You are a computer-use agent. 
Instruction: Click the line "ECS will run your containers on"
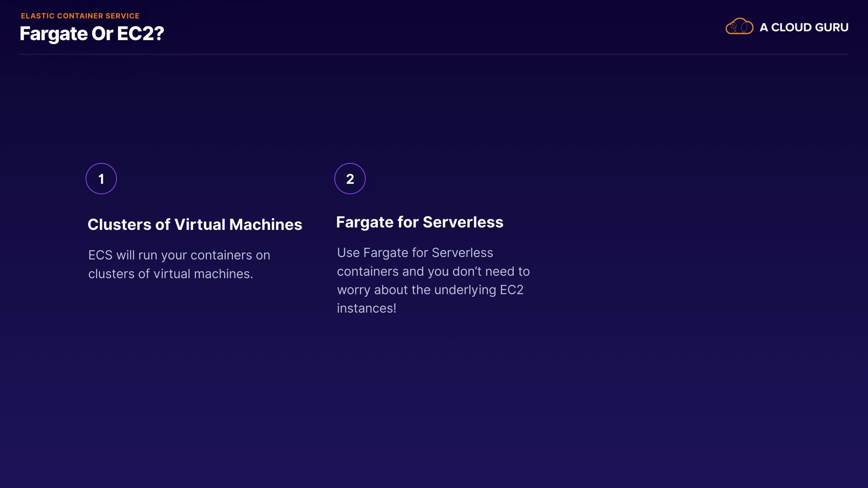(179, 255)
